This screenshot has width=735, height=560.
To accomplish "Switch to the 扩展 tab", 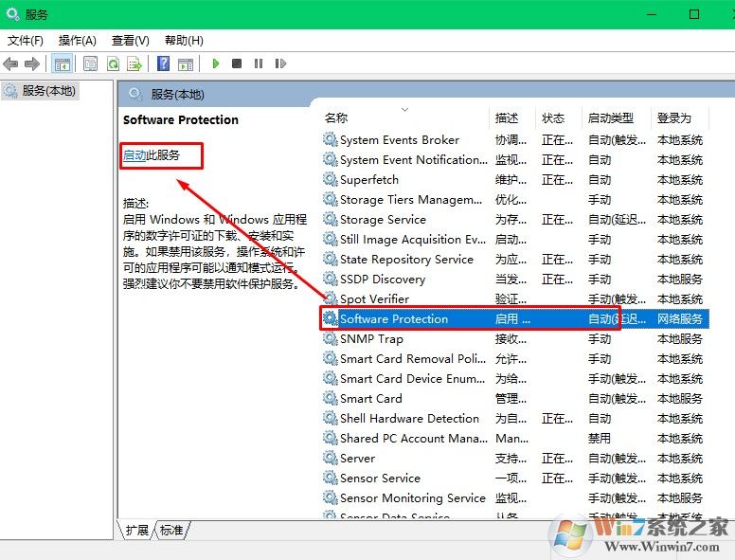I will 136,531.
